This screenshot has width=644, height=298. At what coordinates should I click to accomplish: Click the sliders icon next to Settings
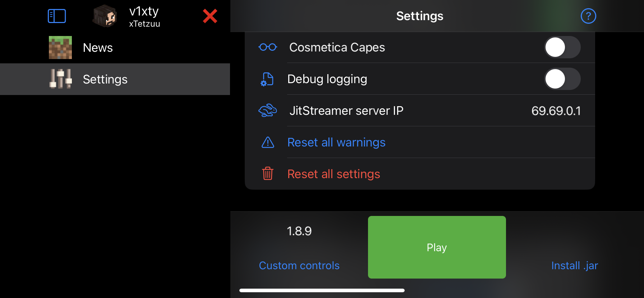click(60, 79)
